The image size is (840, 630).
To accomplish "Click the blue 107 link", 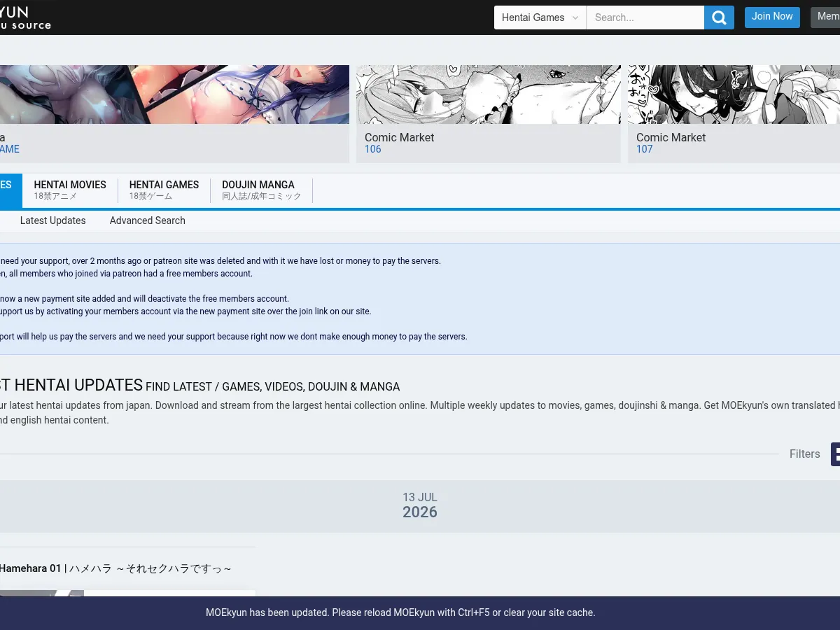I will [645, 149].
